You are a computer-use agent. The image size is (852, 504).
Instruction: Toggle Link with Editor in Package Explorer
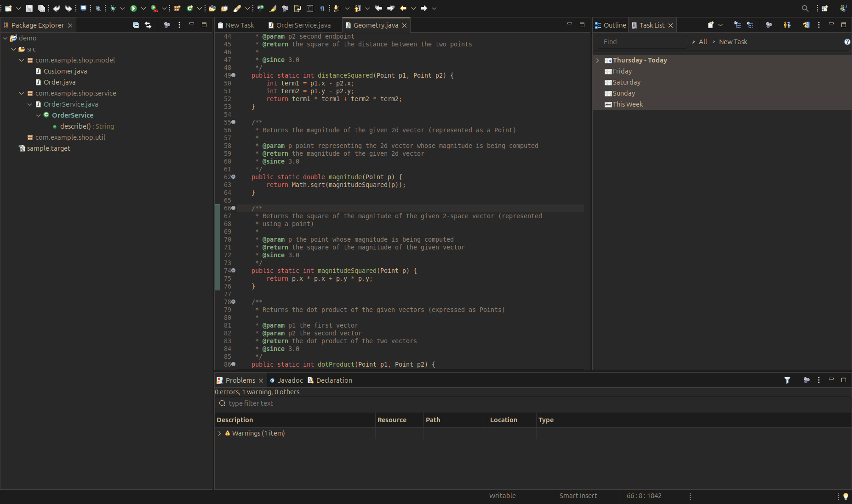pos(148,25)
